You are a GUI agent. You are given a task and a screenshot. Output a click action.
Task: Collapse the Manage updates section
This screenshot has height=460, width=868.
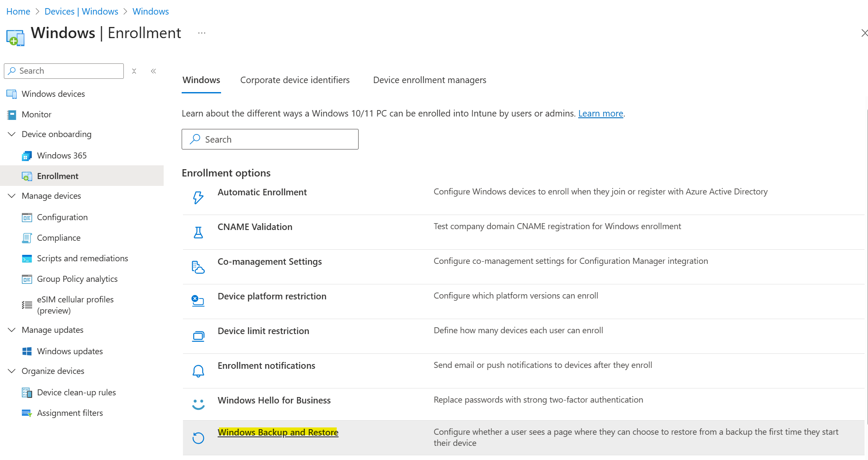tap(12, 330)
